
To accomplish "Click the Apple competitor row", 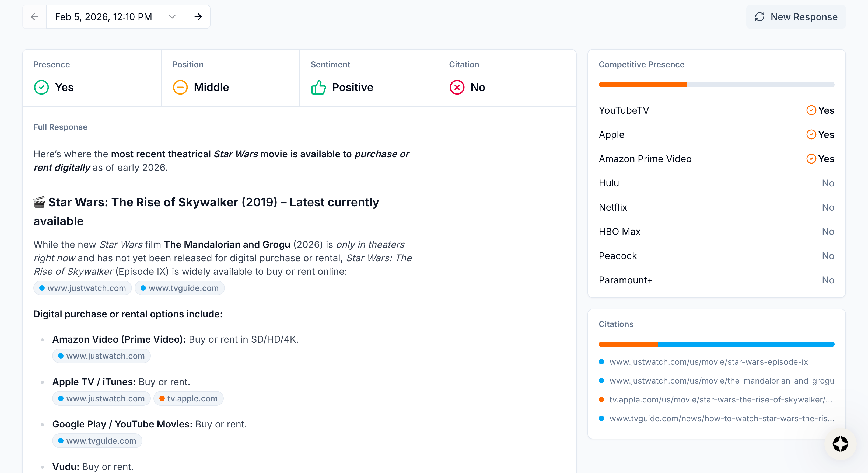I will (716, 134).
